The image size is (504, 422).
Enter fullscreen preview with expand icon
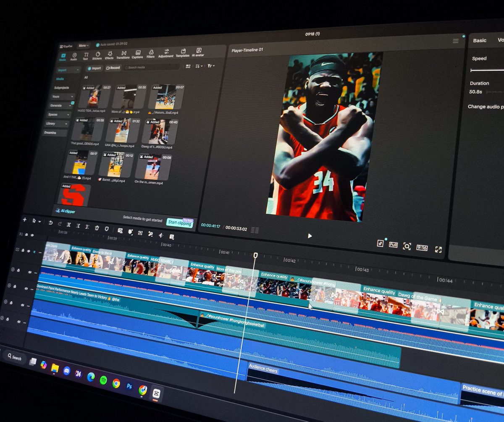(438, 249)
